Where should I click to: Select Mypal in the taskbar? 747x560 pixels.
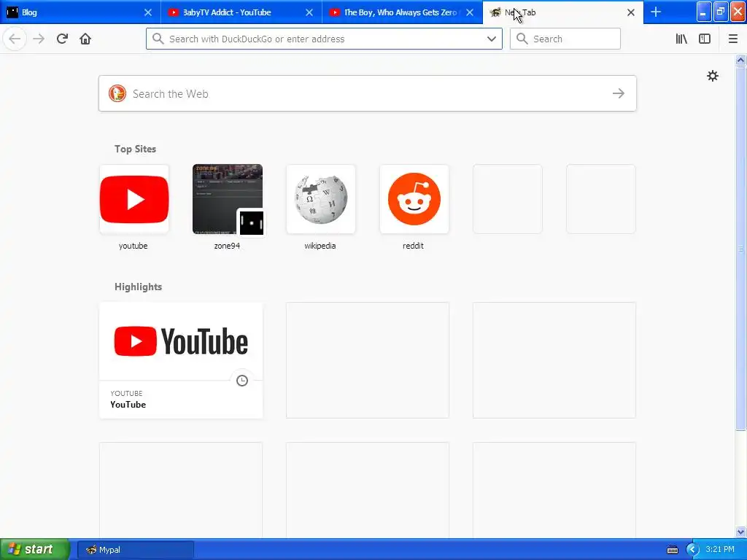tap(135, 550)
